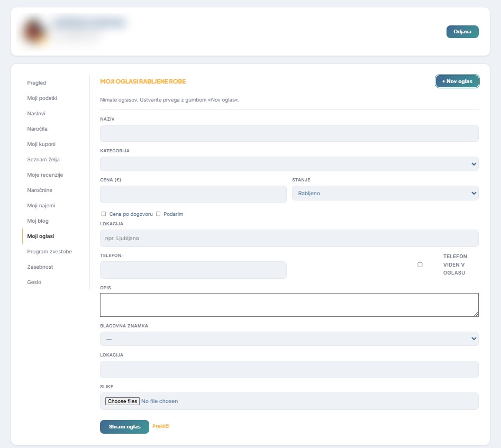Open Naročnine in the sidebar

pyautogui.click(x=40, y=190)
